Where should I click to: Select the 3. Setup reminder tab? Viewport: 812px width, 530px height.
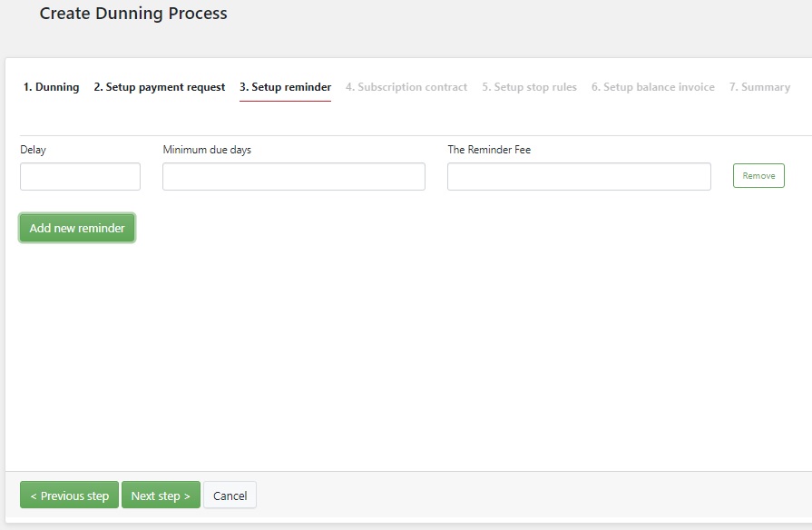click(x=286, y=87)
